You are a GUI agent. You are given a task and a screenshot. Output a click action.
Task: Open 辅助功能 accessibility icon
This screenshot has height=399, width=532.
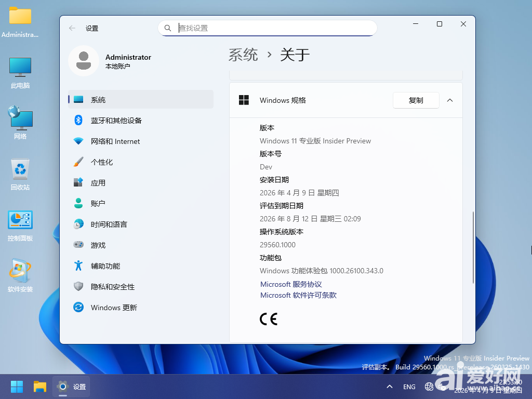(78, 265)
